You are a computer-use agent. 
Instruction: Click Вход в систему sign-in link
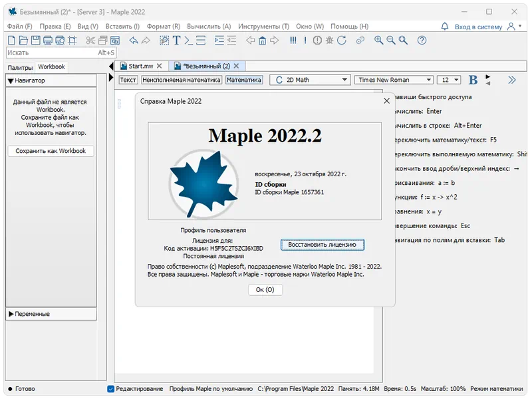click(x=478, y=27)
